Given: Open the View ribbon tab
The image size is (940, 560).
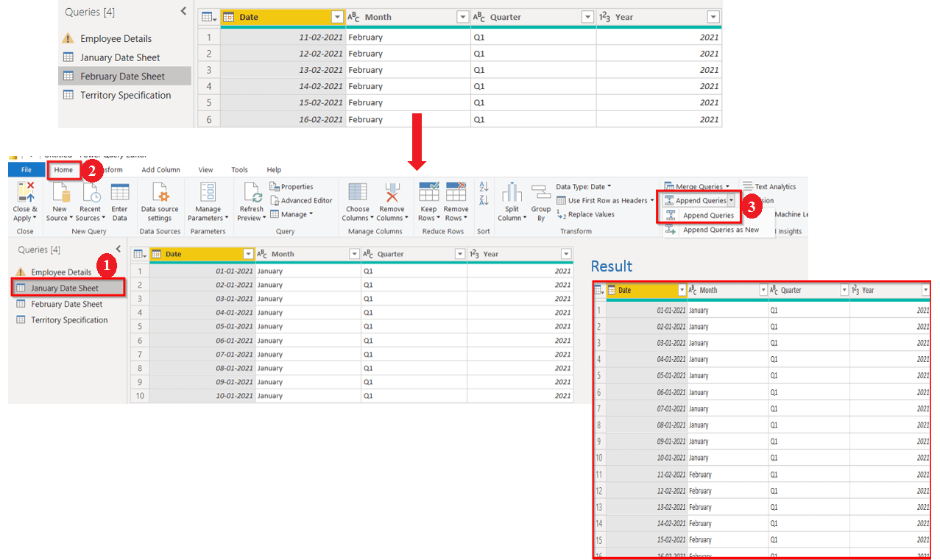Looking at the screenshot, I should pyautogui.click(x=205, y=169).
